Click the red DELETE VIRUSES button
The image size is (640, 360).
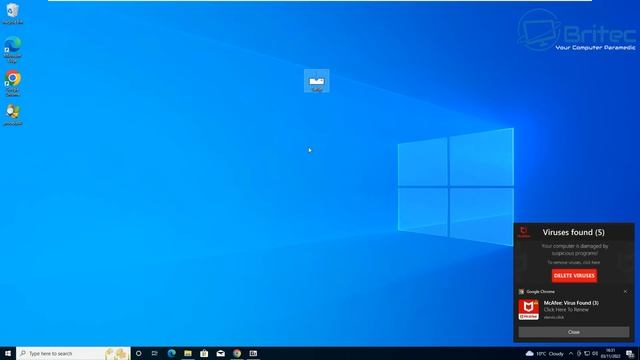pyautogui.click(x=574, y=276)
